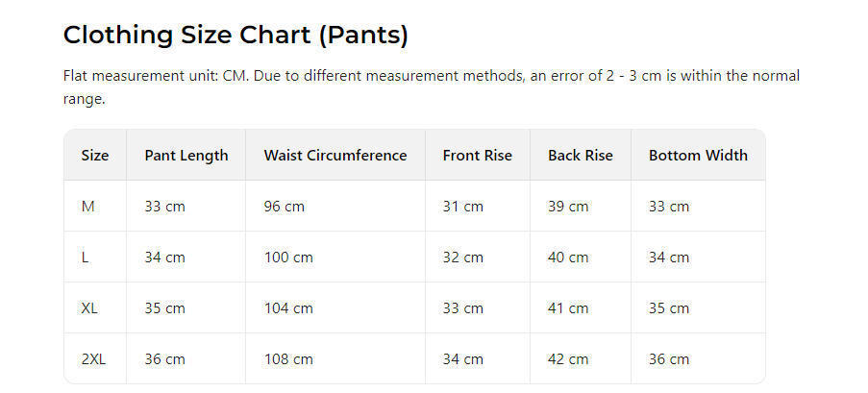Select the Size column header
The height and width of the screenshot is (393, 868).
(x=95, y=156)
